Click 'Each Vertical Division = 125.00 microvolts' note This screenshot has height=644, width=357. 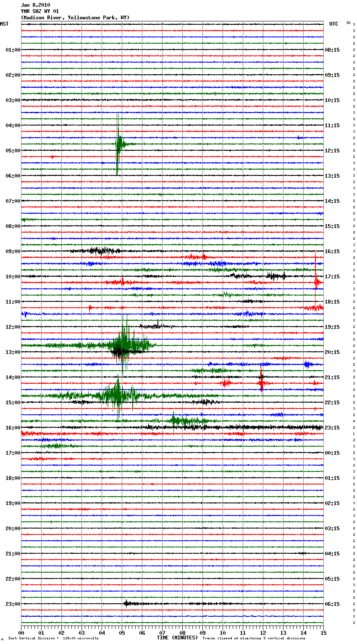pyautogui.click(x=53, y=638)
